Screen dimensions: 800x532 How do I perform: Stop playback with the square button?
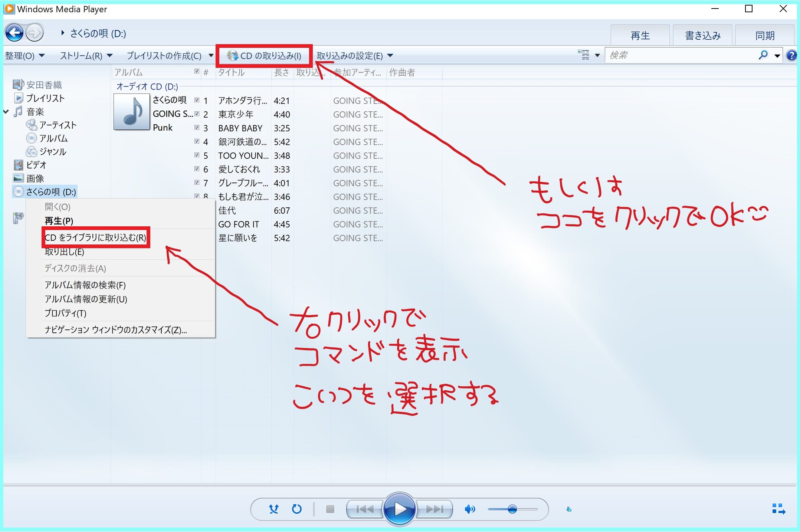click(x=330, y=509)
